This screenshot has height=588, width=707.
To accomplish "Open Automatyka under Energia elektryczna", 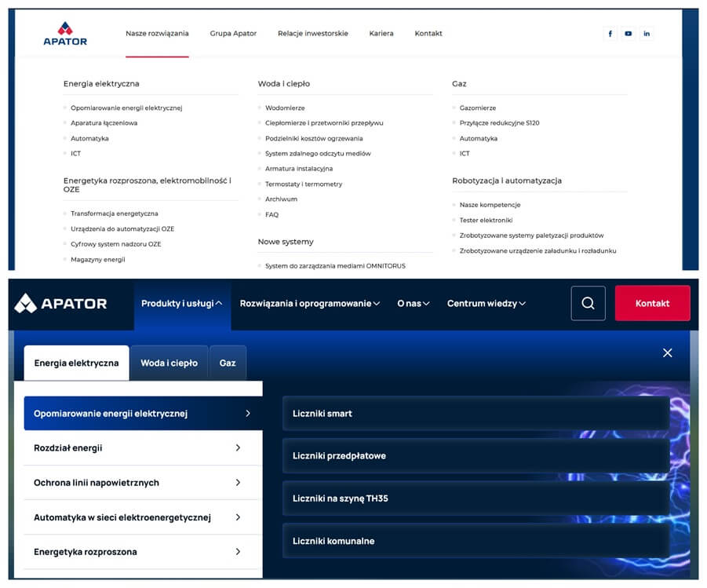I will pos(89,138).
